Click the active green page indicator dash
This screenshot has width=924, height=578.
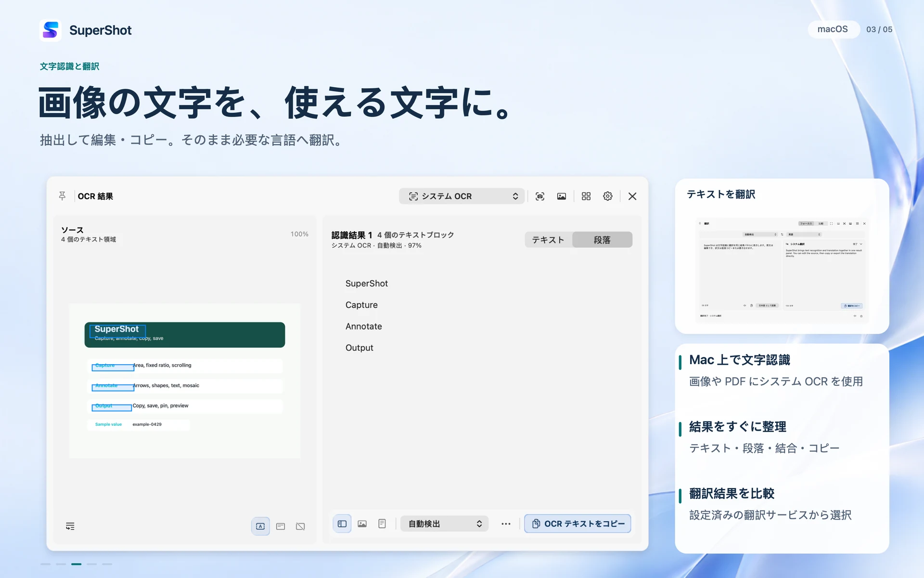[x=77, y=564]
